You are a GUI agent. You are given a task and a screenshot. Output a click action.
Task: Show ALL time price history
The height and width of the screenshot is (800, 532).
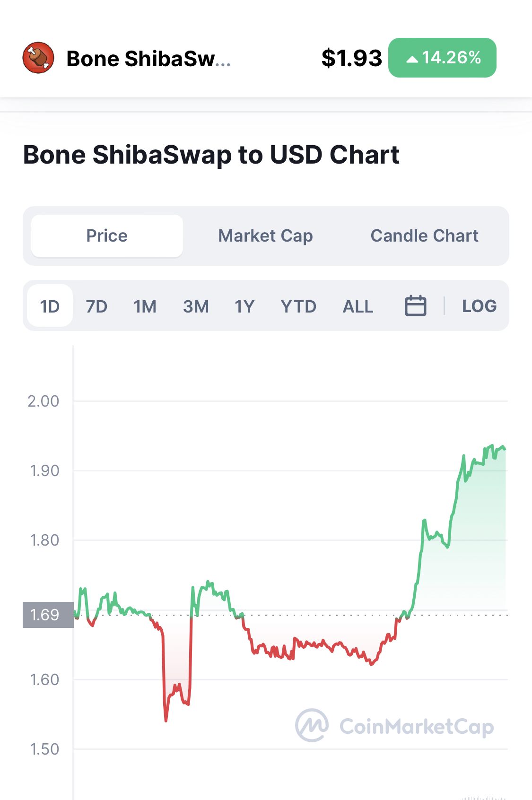(358, 306)
